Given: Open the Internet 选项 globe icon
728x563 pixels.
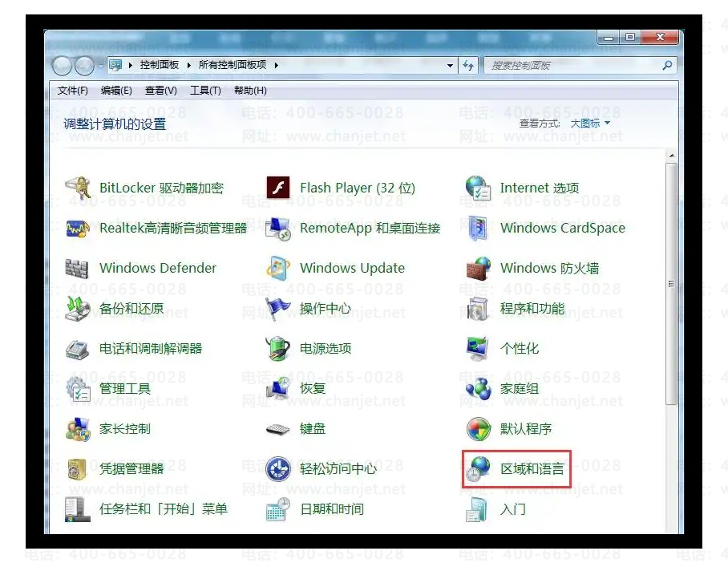Looking at the screenshot, I should click(478, 188).
